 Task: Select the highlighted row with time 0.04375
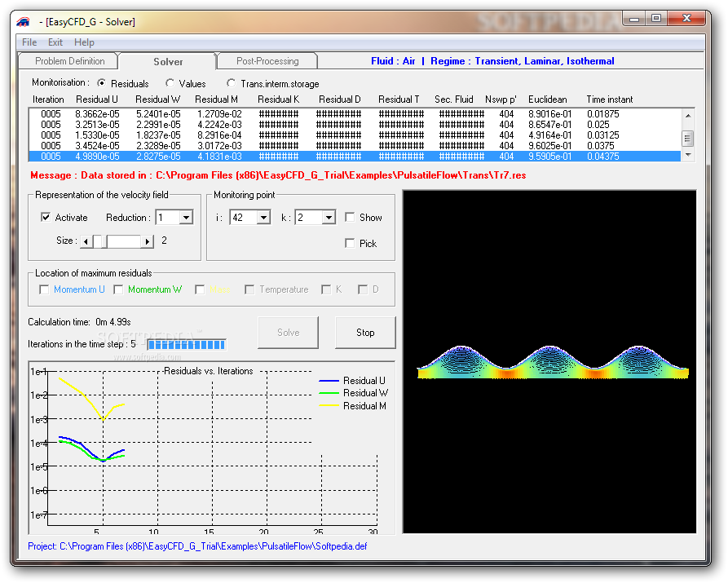(x=355, y=157)
